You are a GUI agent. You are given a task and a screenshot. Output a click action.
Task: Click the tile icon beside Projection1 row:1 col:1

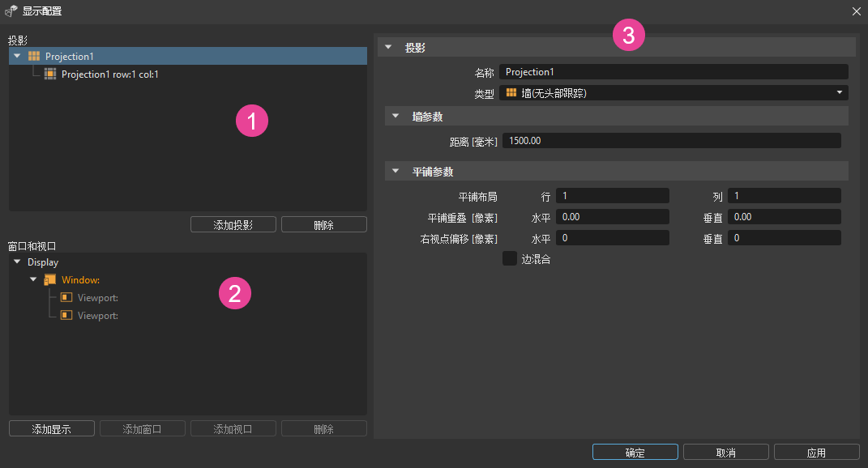click(x=49, y=74)
